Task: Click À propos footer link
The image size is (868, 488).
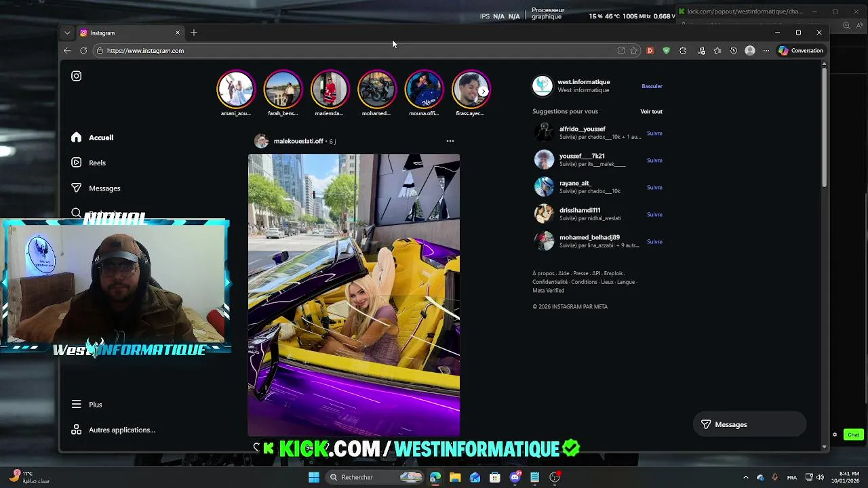Action: pyautogui.click(x=543, y=274)
